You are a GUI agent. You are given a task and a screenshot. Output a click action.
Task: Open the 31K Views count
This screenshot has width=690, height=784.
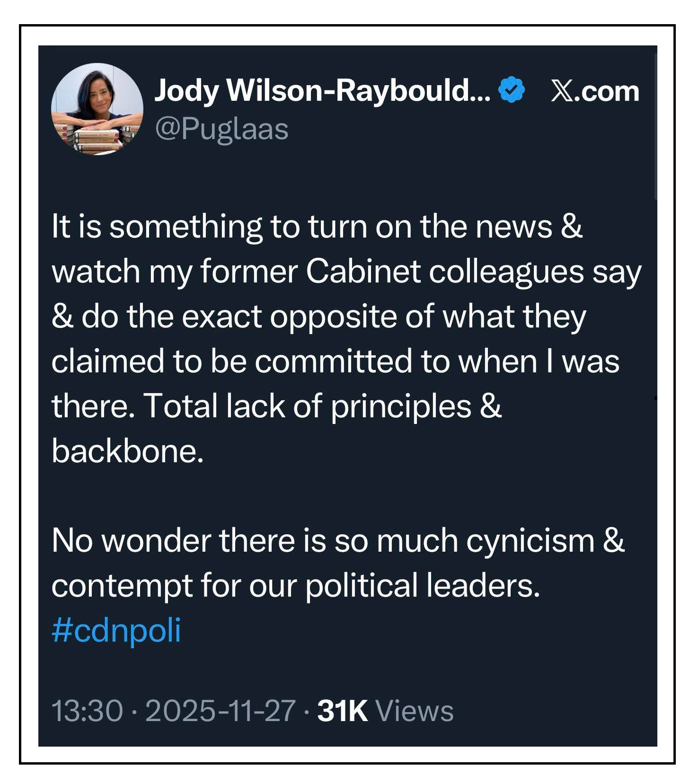385,710
